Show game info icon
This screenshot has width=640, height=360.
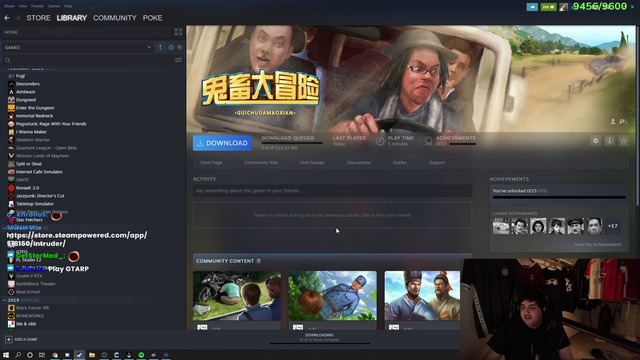(x=609, y=141)
